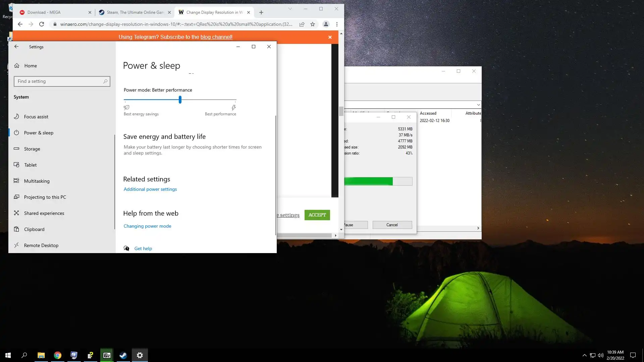The width and height of the screenshot is (644, 362).
Task: Switch to the Steam browser tab
Action: tap(135, 12)
